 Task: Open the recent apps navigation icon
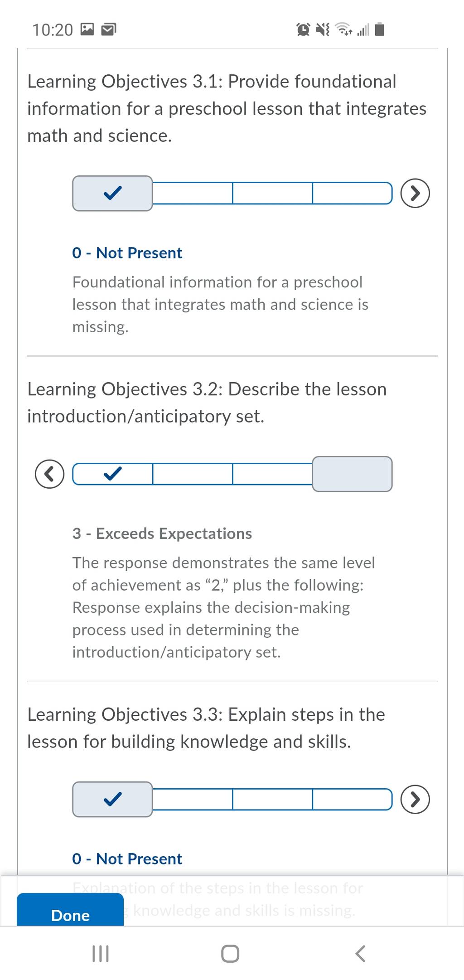tap(101, 954)
